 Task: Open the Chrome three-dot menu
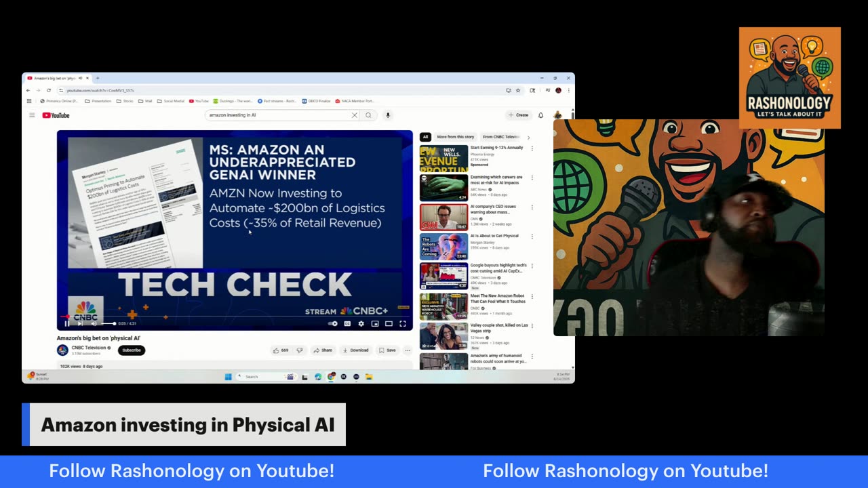568,90
